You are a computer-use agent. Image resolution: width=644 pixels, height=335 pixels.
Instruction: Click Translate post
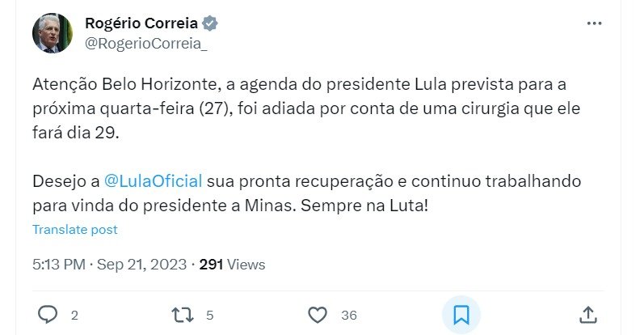pyautogui.click(x=75, y=229)
